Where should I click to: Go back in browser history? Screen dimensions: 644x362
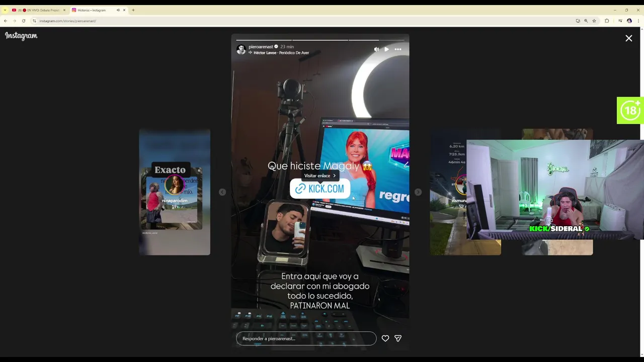(6, 21)
